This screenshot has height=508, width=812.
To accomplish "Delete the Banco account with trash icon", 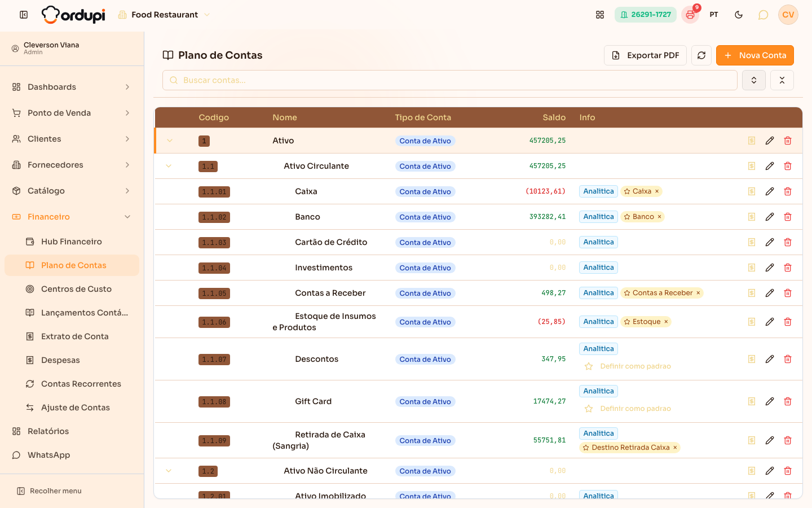I will click(788, 217).
